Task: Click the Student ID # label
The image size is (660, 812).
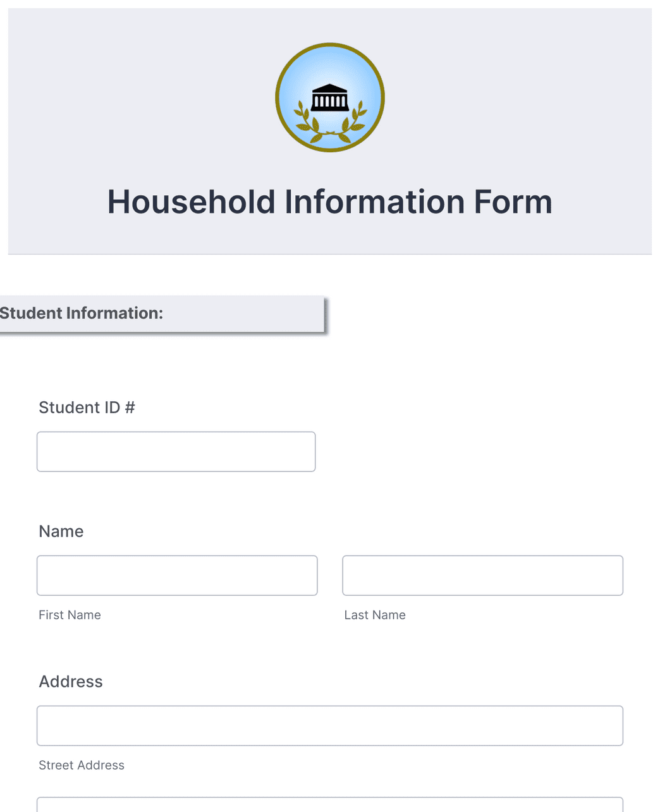Action: pyautogui.click(x=87, y=407)
